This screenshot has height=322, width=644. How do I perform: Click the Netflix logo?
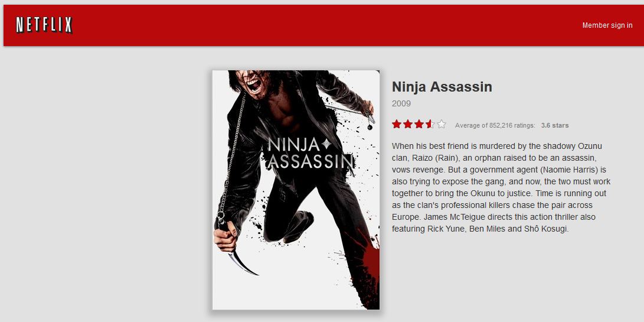coord(44,25)
